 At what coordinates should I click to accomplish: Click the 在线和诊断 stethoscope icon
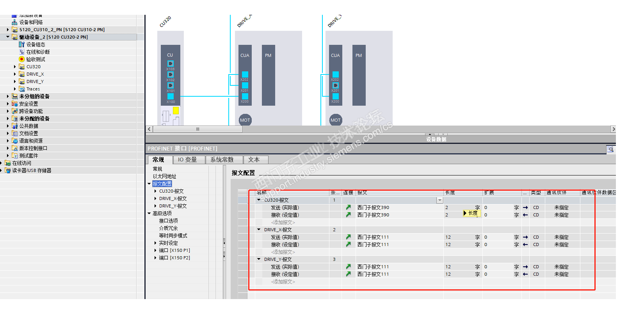22,52
